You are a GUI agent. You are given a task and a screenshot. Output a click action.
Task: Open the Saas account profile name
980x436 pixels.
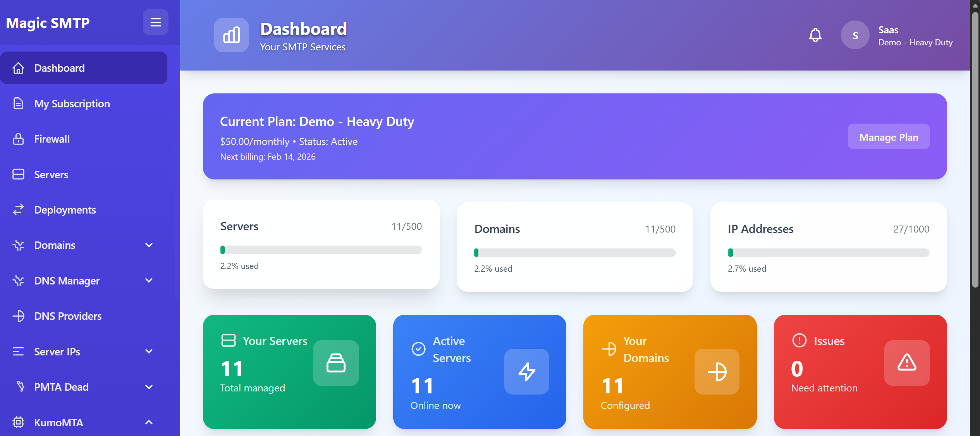tap(888, 30)
